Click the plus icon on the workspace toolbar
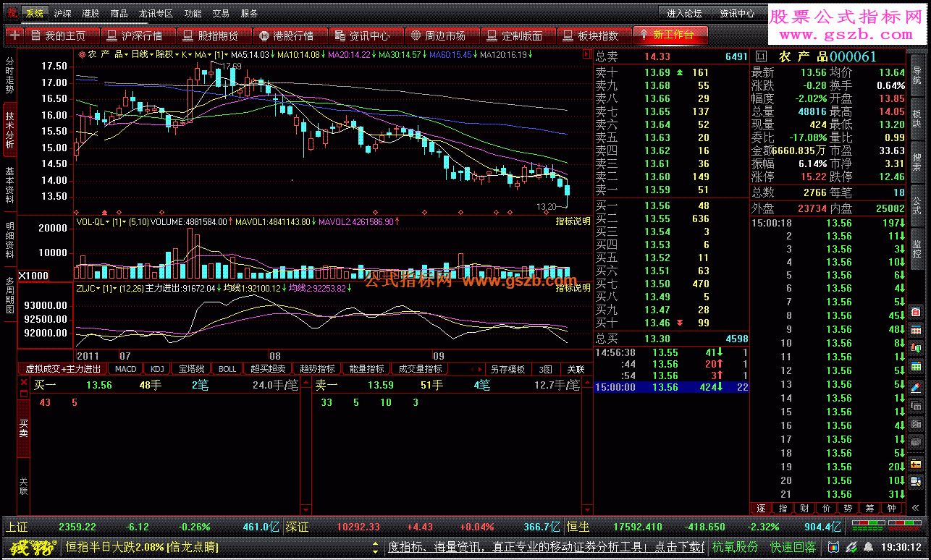The image size is (931, 560). [x=14, y=35]
